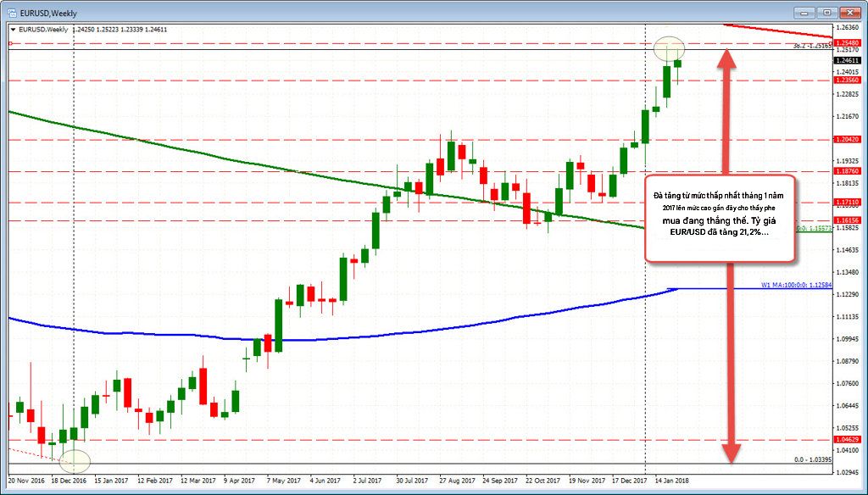The width and height of the screenshot is (868, 495).
Task: Minimize the EURUSD Weekly chart window
Action: click(804, 12)
